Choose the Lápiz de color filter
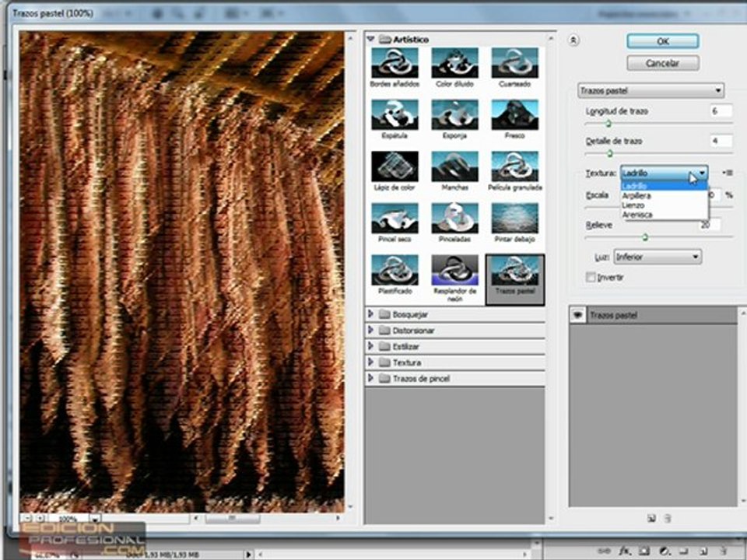The height and width of the screenshot is (560, 747). tap(395, 166)
